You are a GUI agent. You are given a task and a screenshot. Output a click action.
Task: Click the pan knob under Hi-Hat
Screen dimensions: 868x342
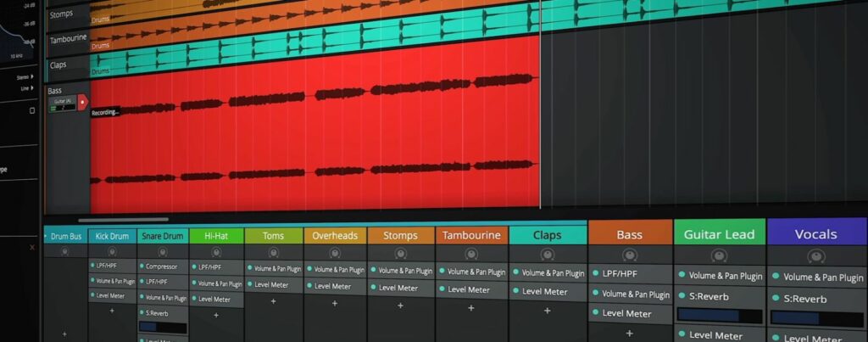pyautogui.click(x=215, y=252)
